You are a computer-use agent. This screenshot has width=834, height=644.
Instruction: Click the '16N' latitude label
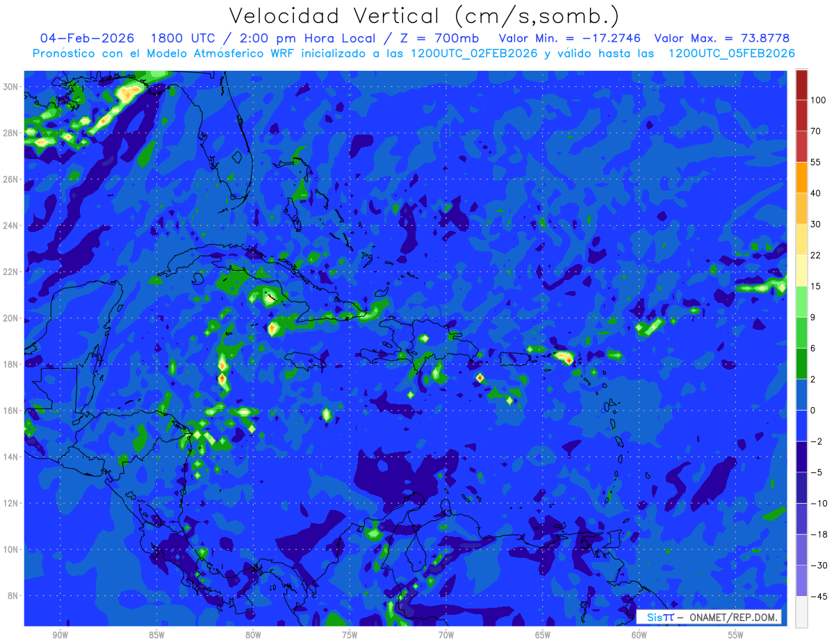12,411
